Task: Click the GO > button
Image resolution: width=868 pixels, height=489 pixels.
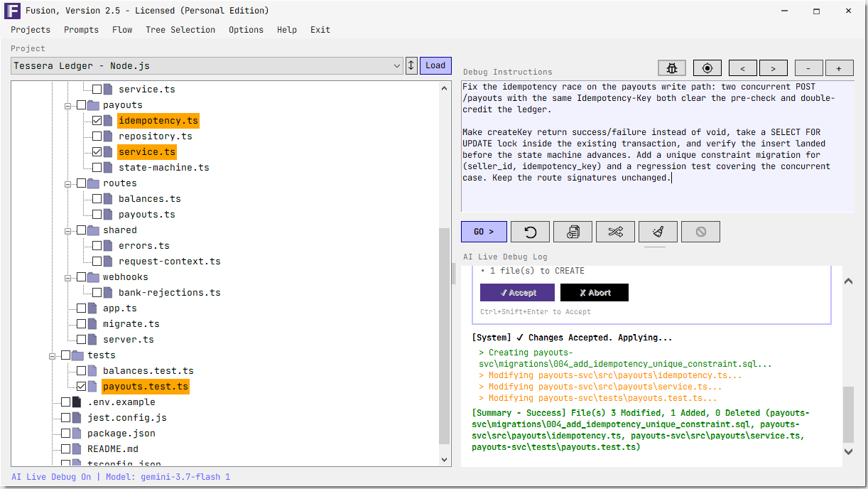Action: pos(484,232)
